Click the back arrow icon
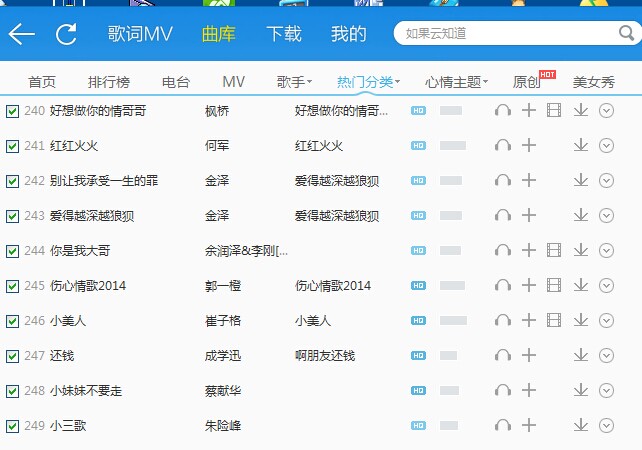The width and height of the screenshot is (642, 450). [x=21, y=34]
